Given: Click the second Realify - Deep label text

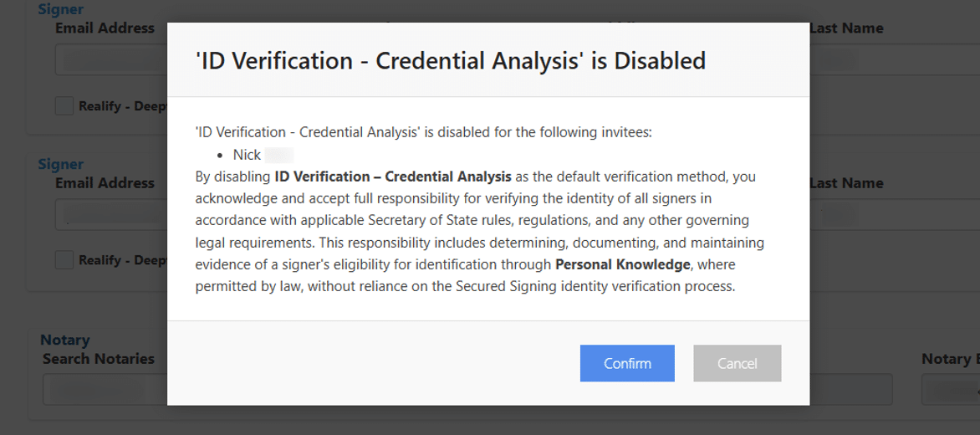Looking at the screenshot, I should [x=122, y=260].
